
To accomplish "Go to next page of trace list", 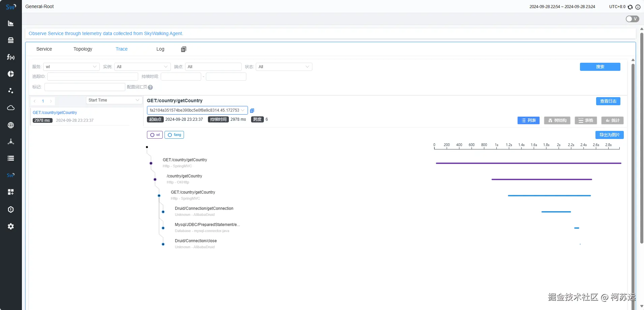I will pyautogui.click(x=51, y=101).
